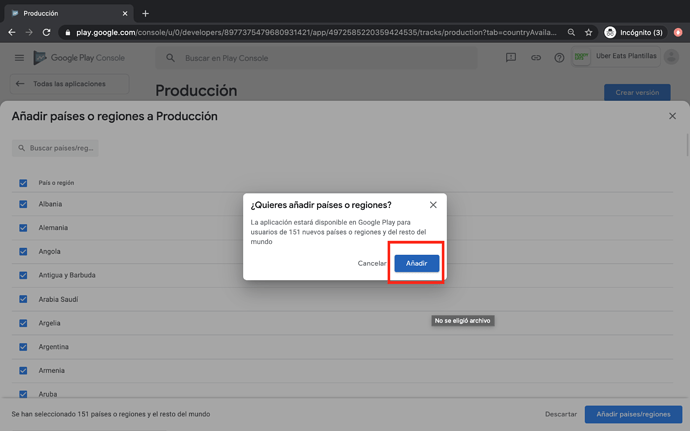Image resolution: width=690 pixels, height=431 pixels.
Task: Click the browser reload icon
Action: coord(46,32)
